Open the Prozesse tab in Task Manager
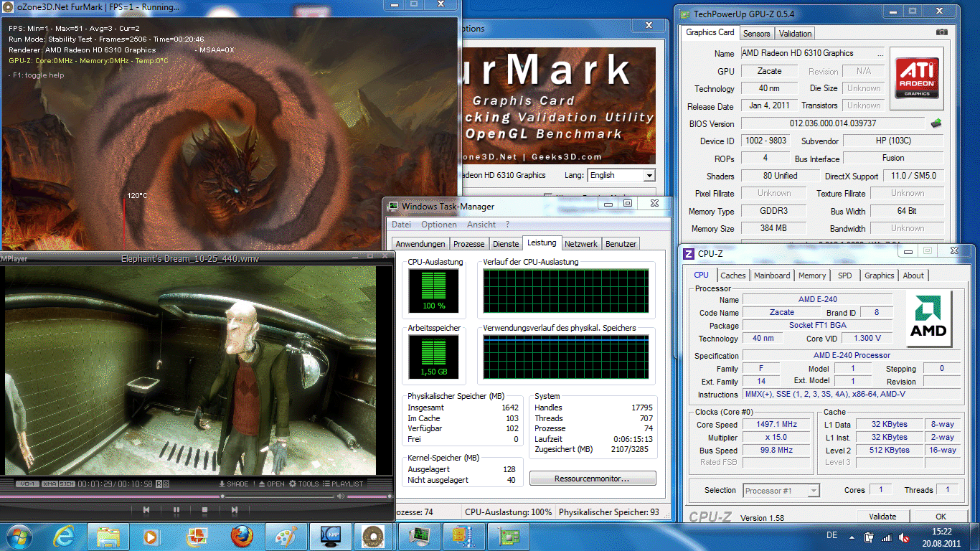 coord(469,244)
